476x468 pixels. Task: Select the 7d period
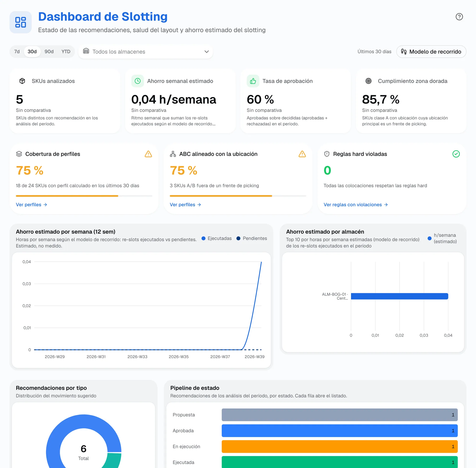coord(17,52)
